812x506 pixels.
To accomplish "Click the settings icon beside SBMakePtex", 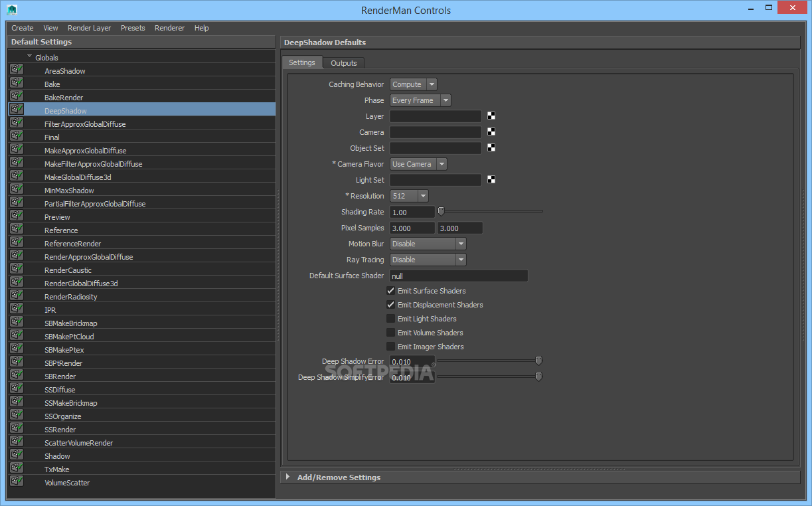I will point(17,349).
